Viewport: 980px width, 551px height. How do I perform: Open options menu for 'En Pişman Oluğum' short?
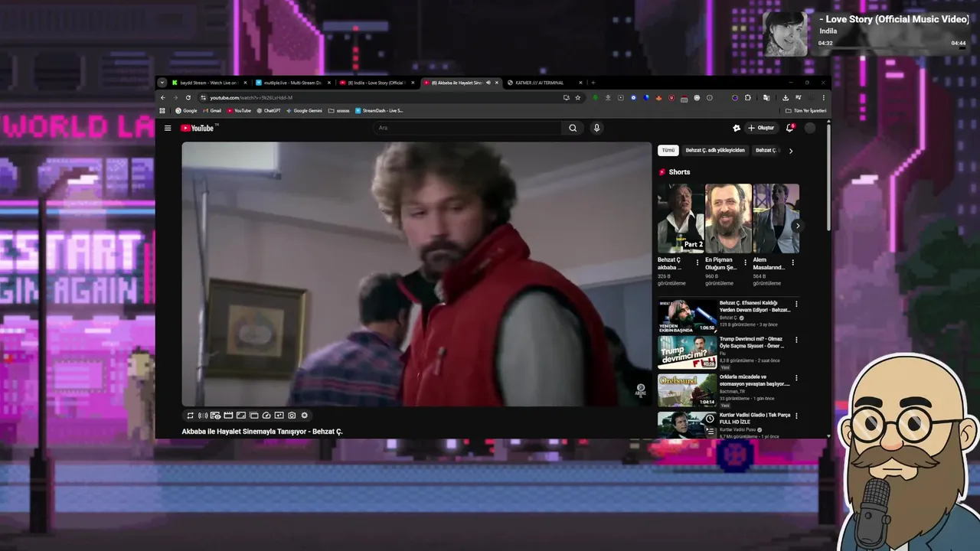click(745, 262)
